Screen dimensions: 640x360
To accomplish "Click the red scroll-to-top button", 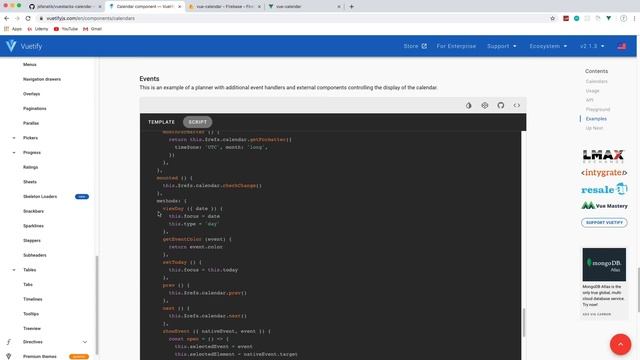I will point(620,344).
